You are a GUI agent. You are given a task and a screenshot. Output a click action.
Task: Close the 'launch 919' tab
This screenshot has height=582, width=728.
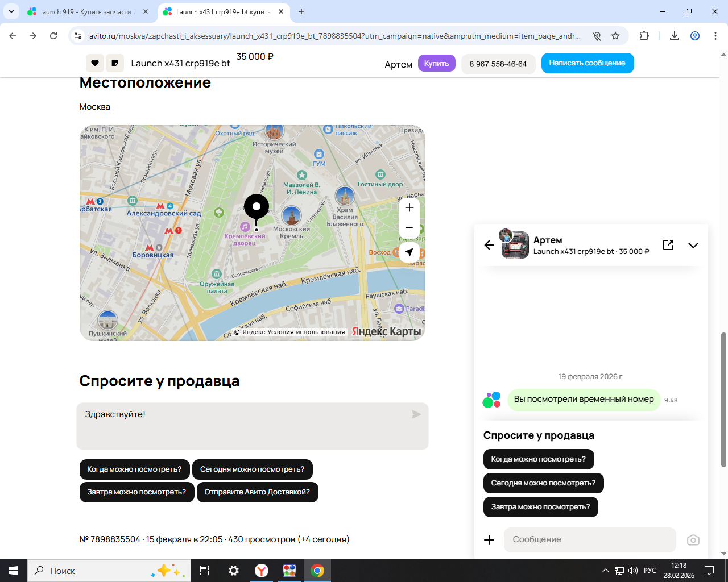[146, 11]
